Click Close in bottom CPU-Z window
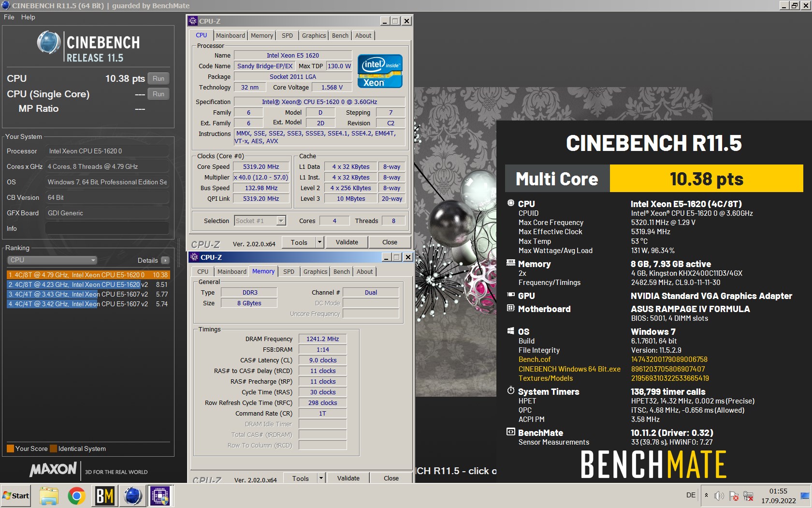Viewport: 812px width, 508px height. tap(391, 478)
